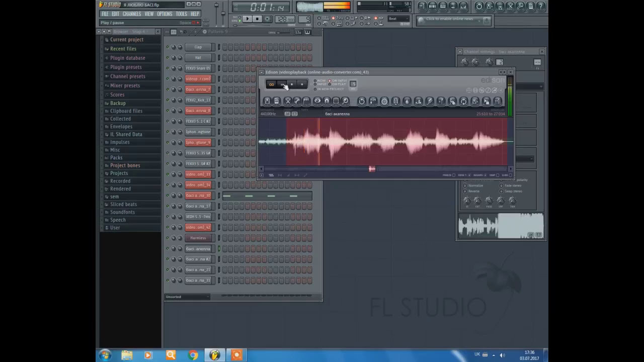Screen dimensions: 644x362
Task: Click Edison blur drop icon
Action: coord(407,101)
